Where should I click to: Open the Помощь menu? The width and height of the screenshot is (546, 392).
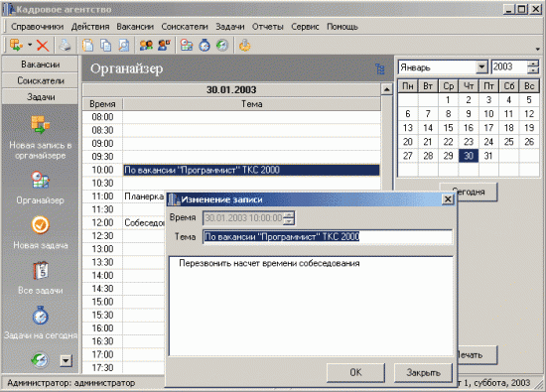point(342,27)
